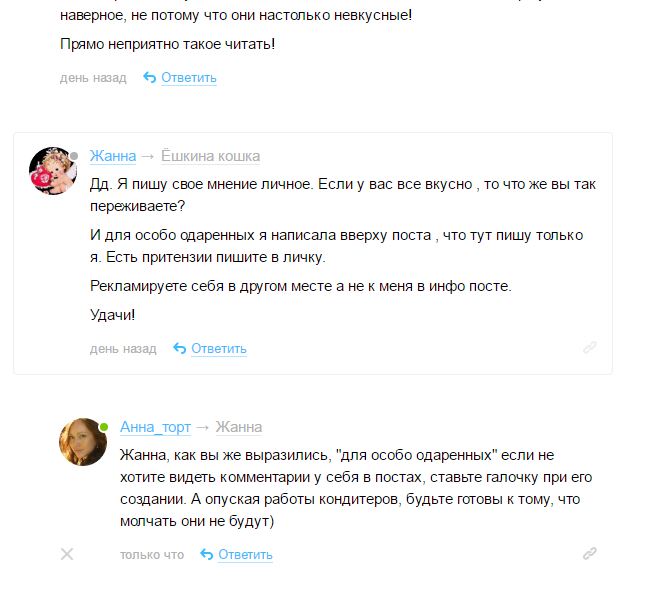Open the Анна_торт username link

155,427
